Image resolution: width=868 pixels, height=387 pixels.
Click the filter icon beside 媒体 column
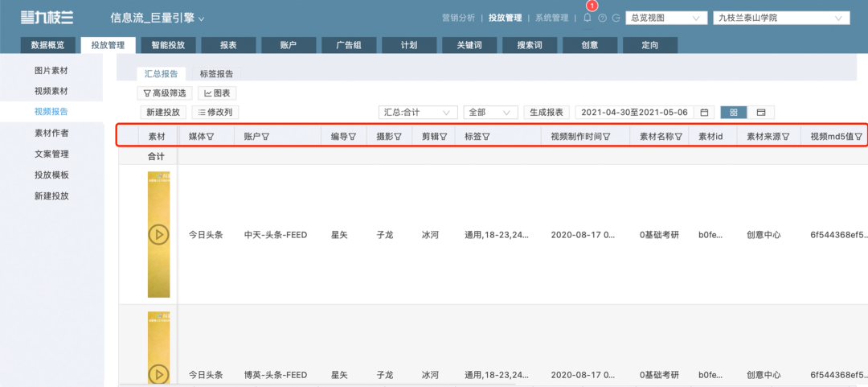click(x=211, y=137)
